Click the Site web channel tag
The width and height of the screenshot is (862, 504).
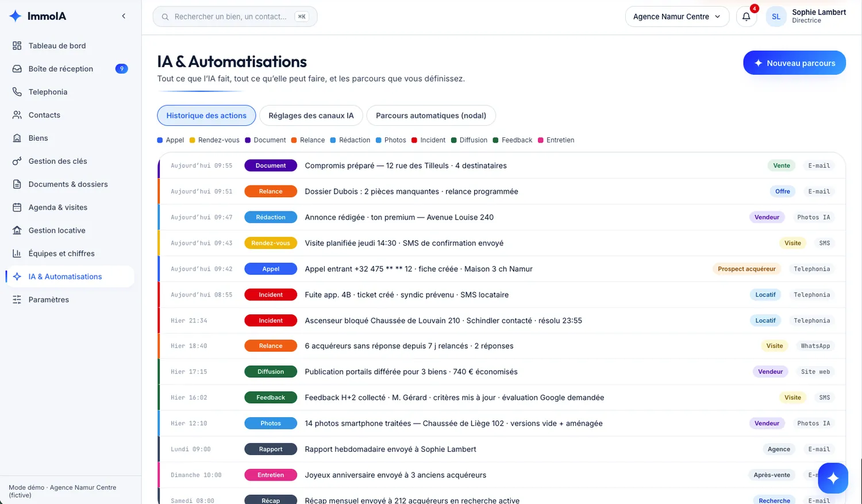point(815,372)
